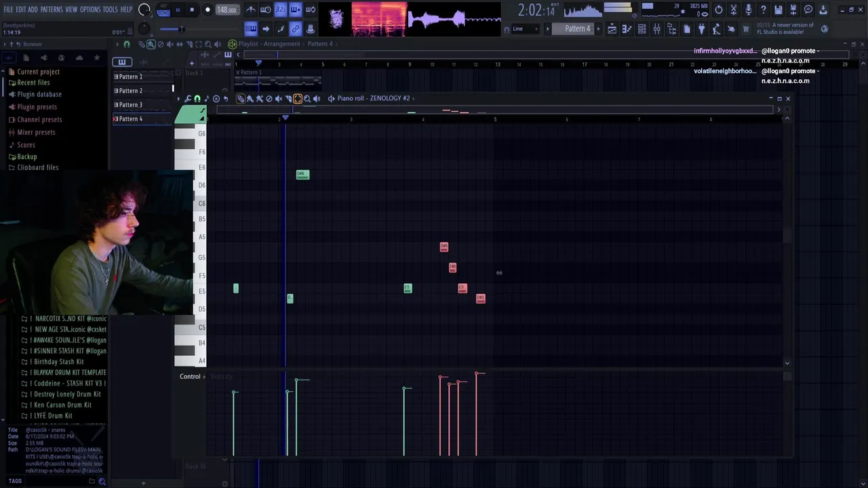
Task: Click the question mark help icon
Action: [764, 9]
